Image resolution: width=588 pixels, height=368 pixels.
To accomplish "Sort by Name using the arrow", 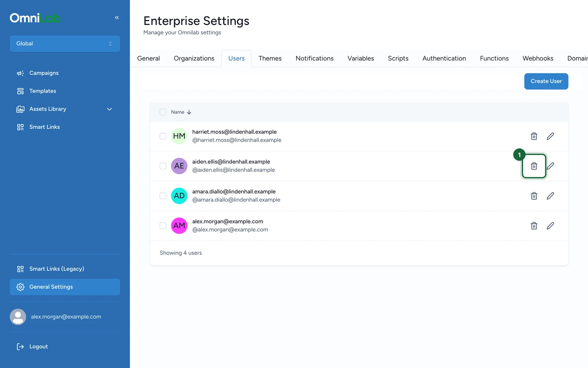I will (189, 112).
